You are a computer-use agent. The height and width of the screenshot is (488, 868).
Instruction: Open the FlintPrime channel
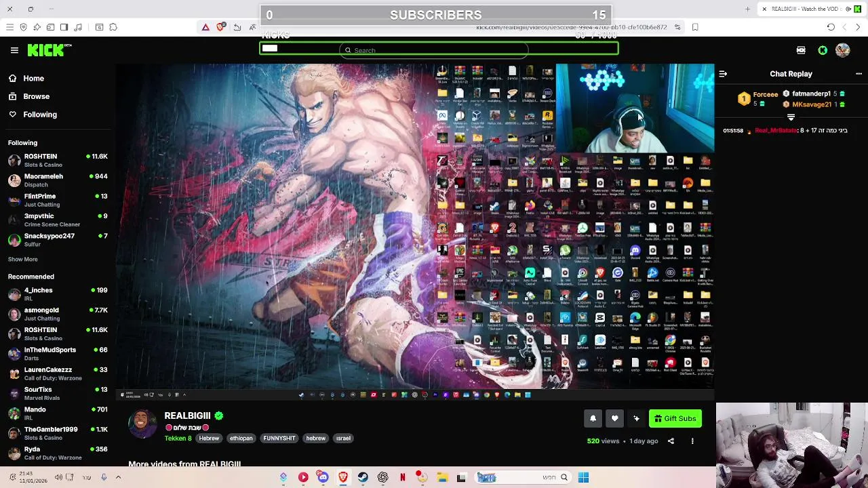(x=58, y=200)
